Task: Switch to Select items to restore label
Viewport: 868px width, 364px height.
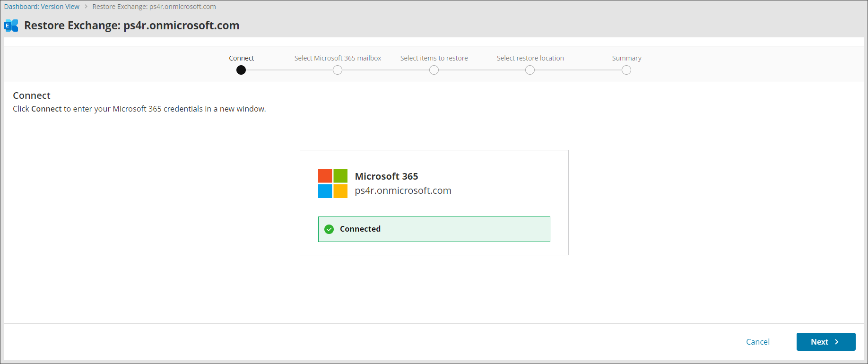Action: coord(434,58)
